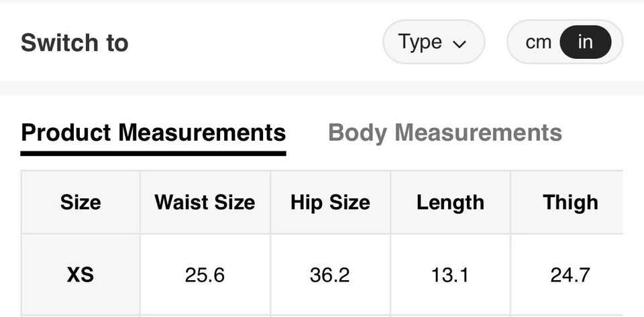Click the empty cell below XS
Viewport: 644px width, 317px height.
pos(80,315)
